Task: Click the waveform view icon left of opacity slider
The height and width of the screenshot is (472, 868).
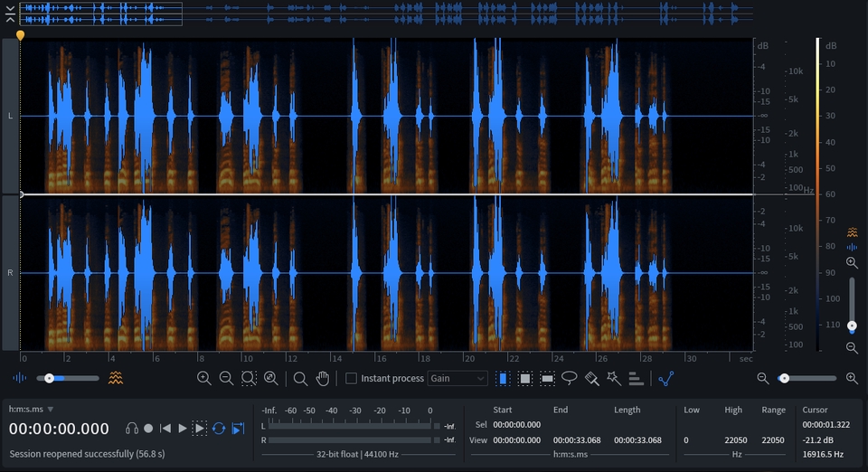Action: pyautogui.click(x=19, y=378)
